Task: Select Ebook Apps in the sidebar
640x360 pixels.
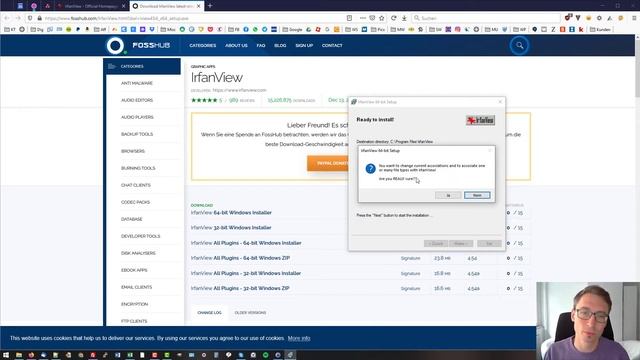Action: click(134, 270)
